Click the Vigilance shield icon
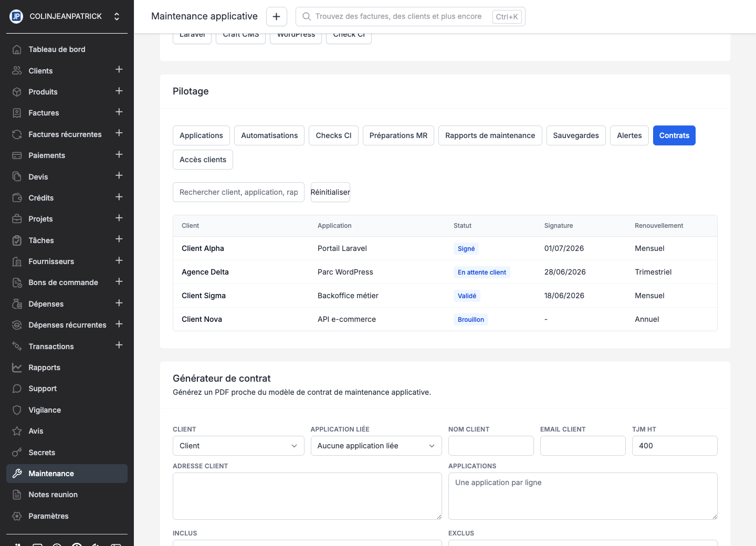The width and height of the screenshot is (756, 546). pos(17,410)
